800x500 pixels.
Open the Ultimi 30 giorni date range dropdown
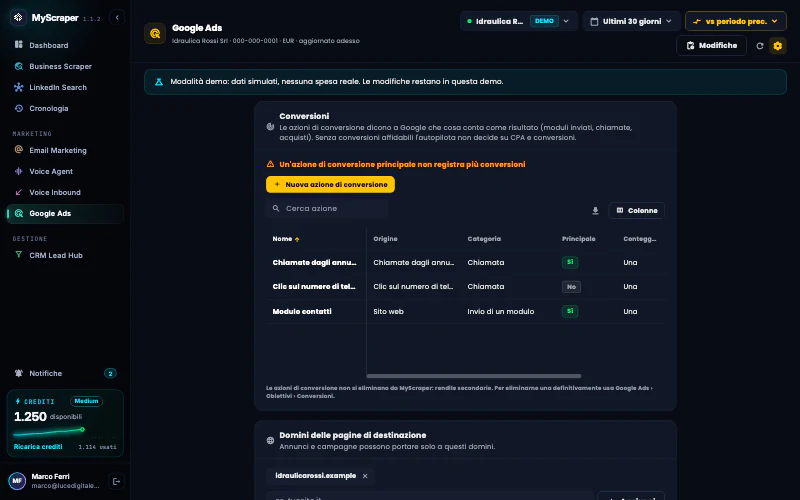pos(631,21)
